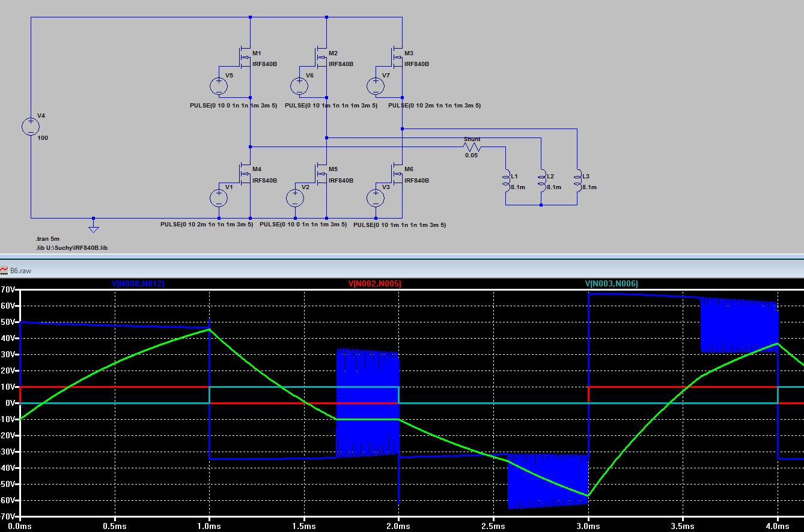Click the 3.5ms time axis label
The height and width of the screenshot is (532, 804).
683,526
